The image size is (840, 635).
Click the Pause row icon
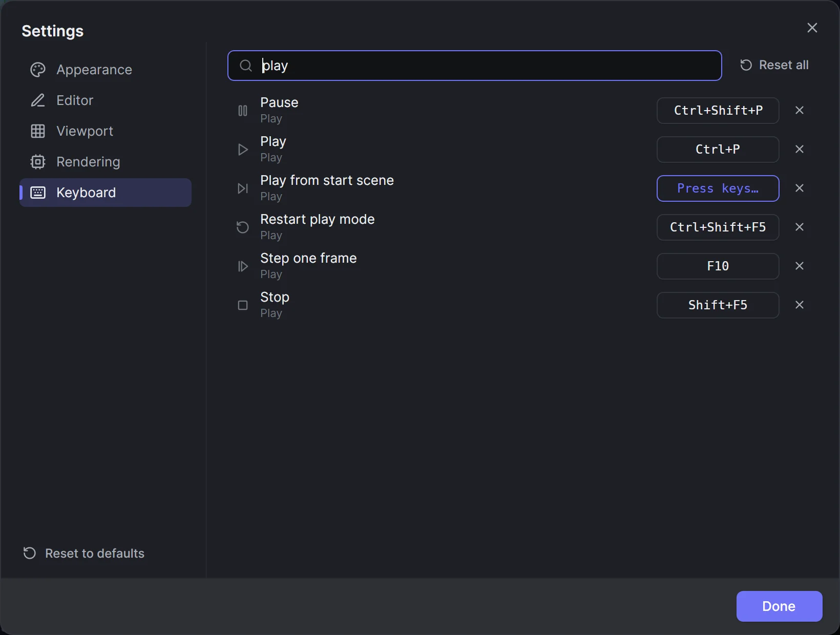243,111
